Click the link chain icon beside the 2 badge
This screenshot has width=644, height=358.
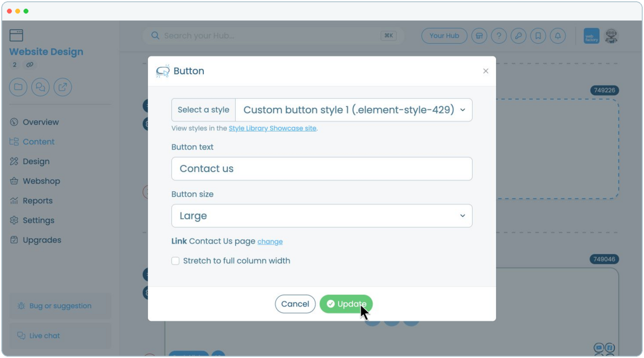30,65
